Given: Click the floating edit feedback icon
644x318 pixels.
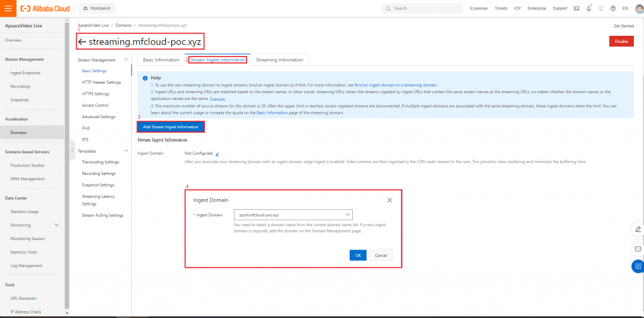Looking at the screenshot, I should pyautogui.click(x=638, y=229).
